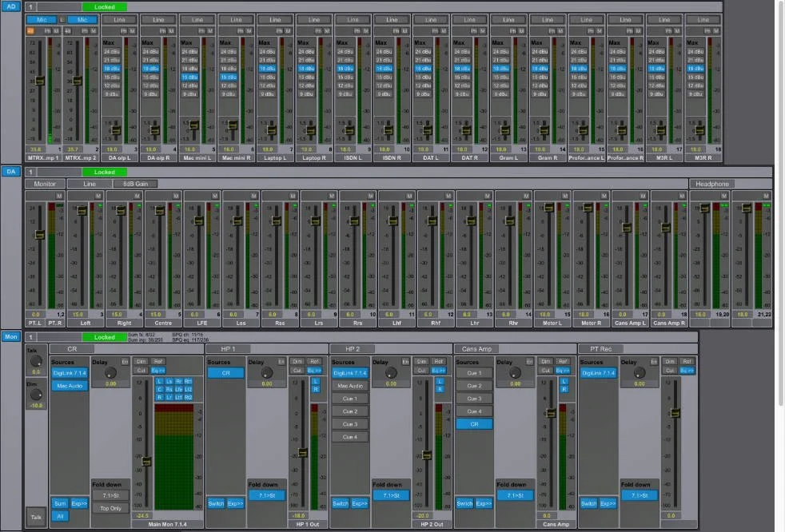Expand the HP 1 sources with Exp>>

point(235,503)
